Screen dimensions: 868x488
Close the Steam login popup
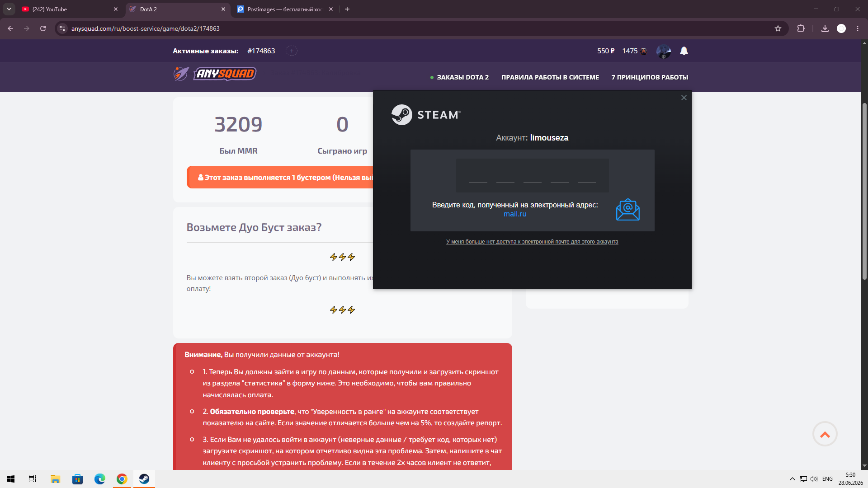pos(684,98)
